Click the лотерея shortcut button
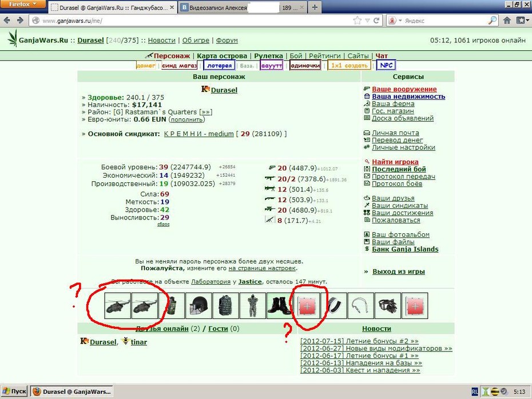Image resolution: width=532 pixels, height=399 pixels. [x=219, y=65]
